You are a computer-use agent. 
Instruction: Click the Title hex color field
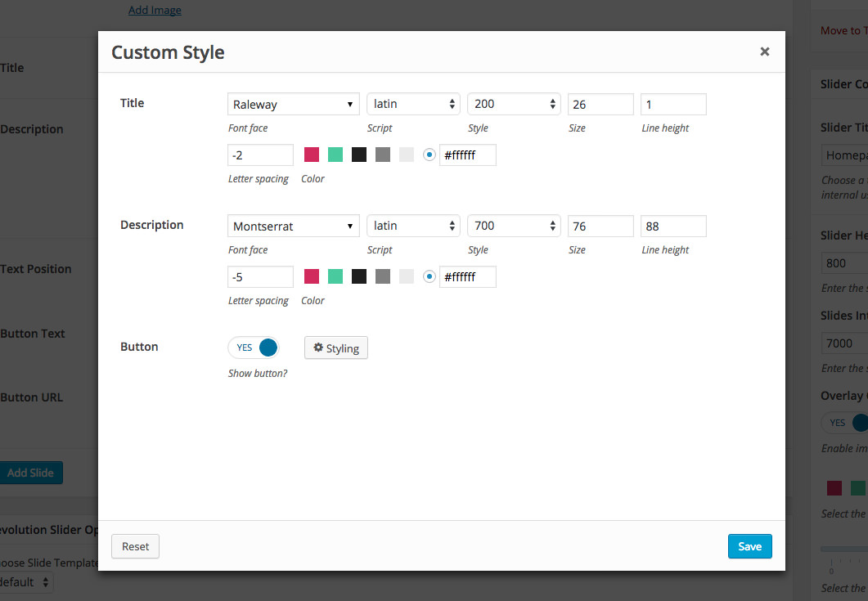[x=468, y=155]
